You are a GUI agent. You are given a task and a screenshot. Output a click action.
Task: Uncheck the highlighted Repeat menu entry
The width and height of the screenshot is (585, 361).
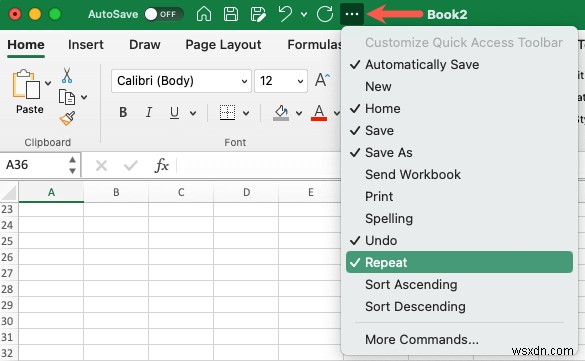(x=459, y=262)
